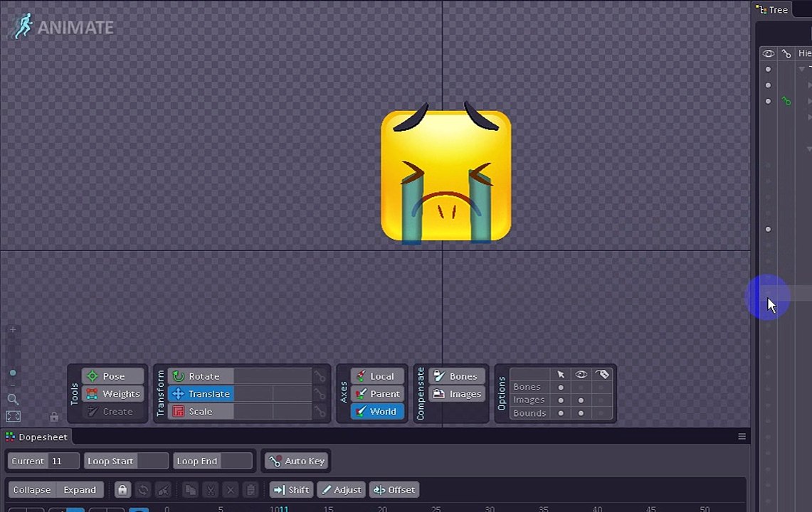Click the Adjust button
The image size is (812, 512).
coord(342,490)
